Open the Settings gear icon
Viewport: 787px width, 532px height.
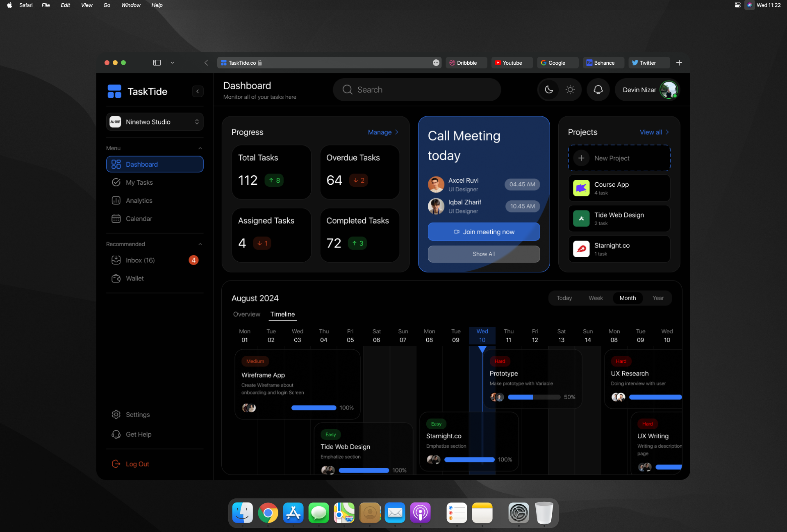(116, 414)
